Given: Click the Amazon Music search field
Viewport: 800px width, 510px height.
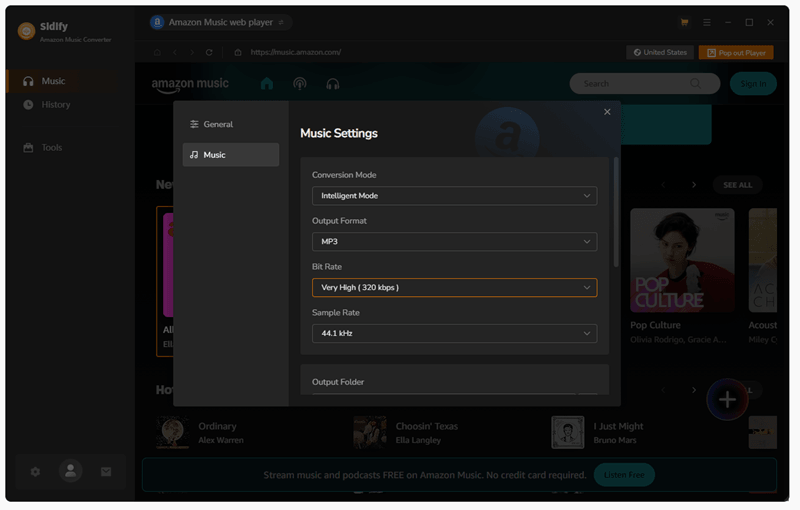Looking at the screenshot, I should pyautogui.click(x=645, y=84).
